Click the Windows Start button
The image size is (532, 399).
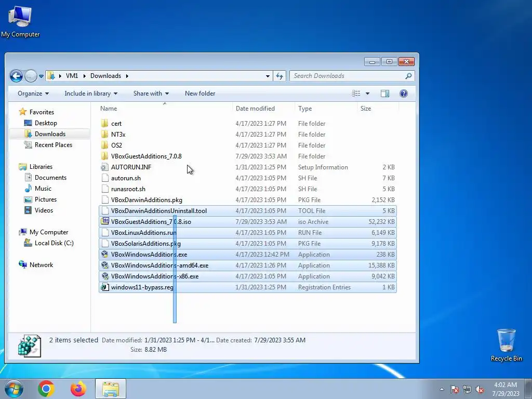[x=14, y=389]
